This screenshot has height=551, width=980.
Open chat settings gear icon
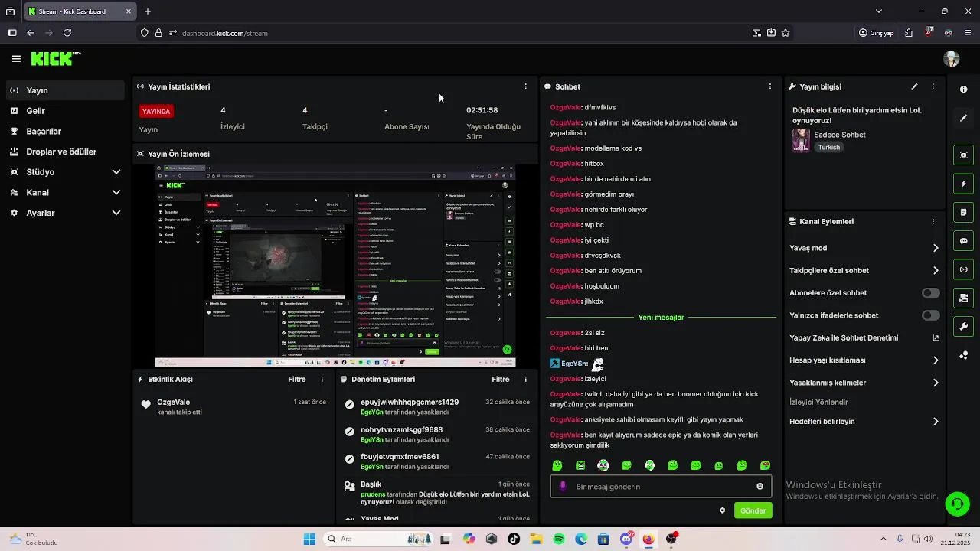click(x=722, y=510)
